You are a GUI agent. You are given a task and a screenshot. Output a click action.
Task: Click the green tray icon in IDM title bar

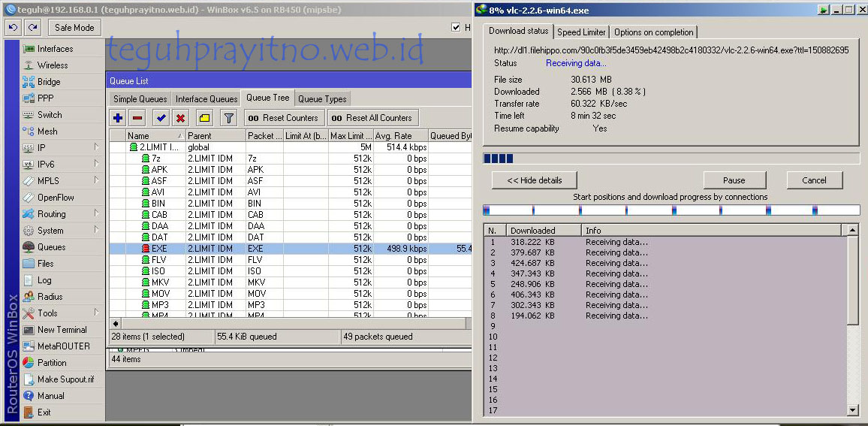point(824,10)
